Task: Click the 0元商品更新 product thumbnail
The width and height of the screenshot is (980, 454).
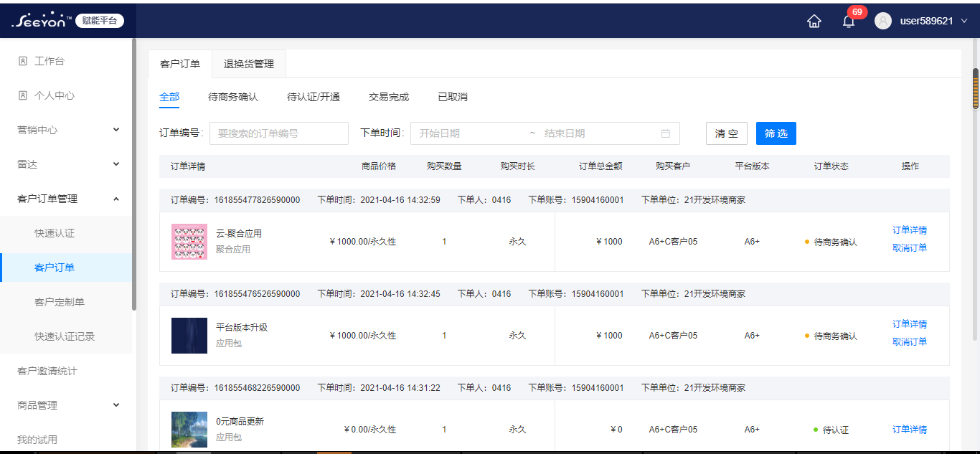Action: [x=189, y=430]
